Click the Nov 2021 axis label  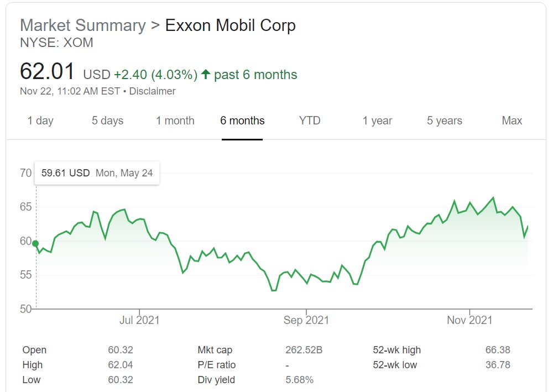pyautogui.click(x=469, y=320)
